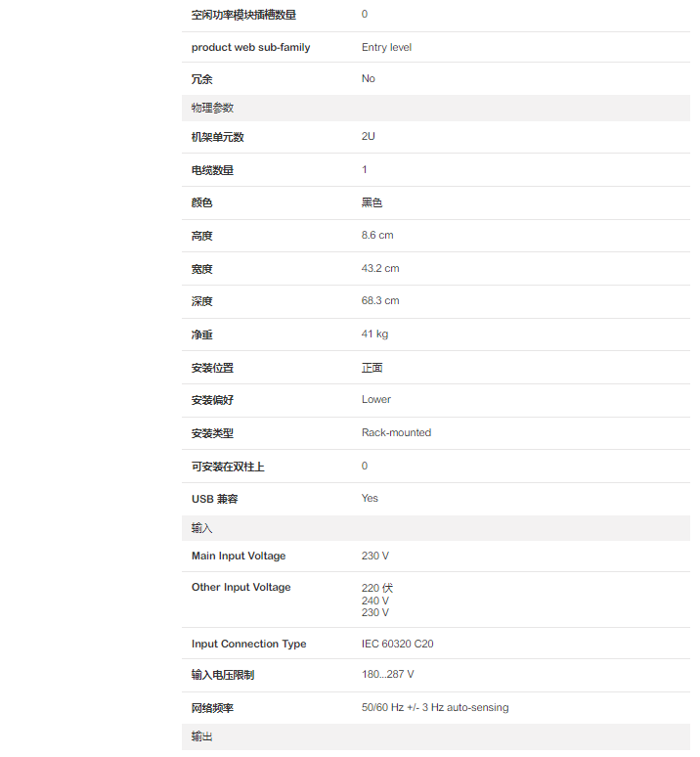The height and width of the screenshot is (757, 700).
Task: Click the 2U rack unit value
Action: (x=369, y=137)
